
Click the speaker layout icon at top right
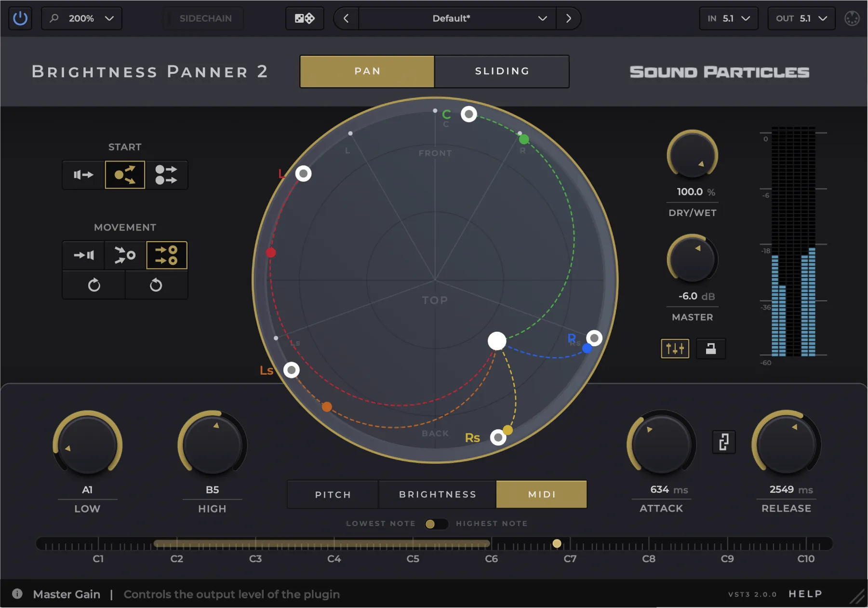pyautogui.click(x=852, y=19)
